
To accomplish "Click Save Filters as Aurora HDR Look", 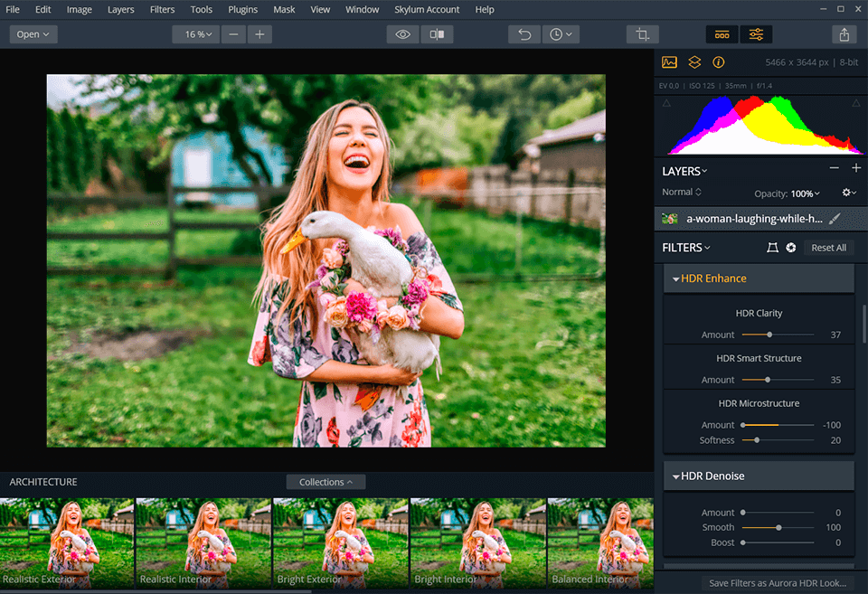I will click(x=778, y=583).
